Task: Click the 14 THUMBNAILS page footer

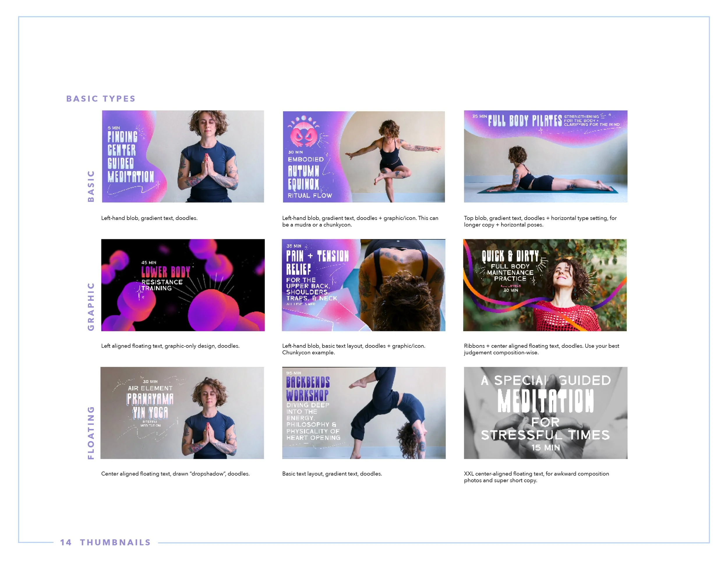Action: 105,542
